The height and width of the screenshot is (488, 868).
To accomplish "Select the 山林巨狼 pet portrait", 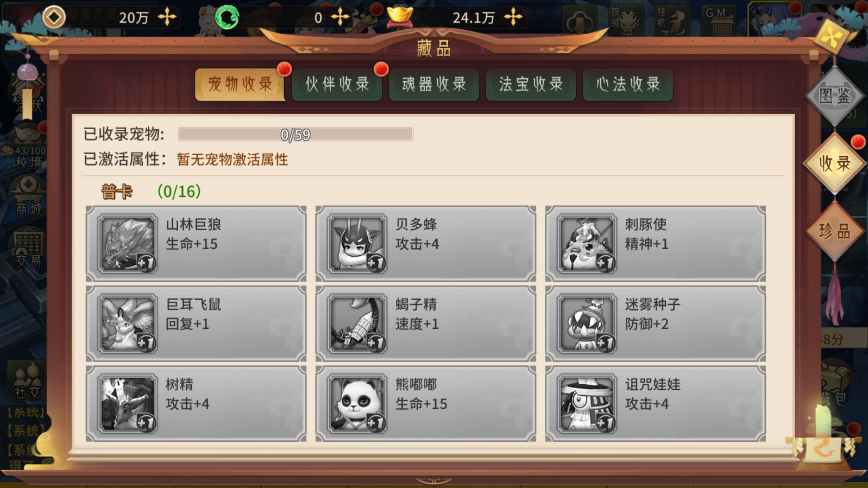I will pyautogui.click(x=128, y=244).
